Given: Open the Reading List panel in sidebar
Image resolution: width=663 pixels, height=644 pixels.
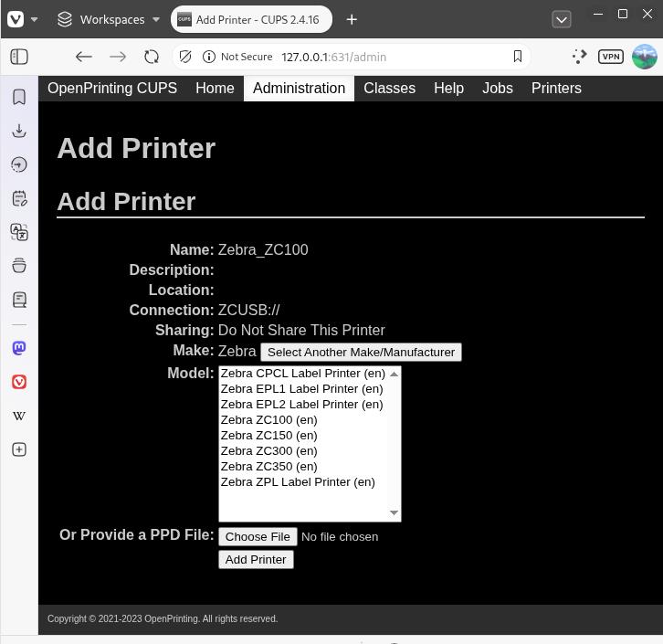Looking at the screenshot, I should click(19, 300).
